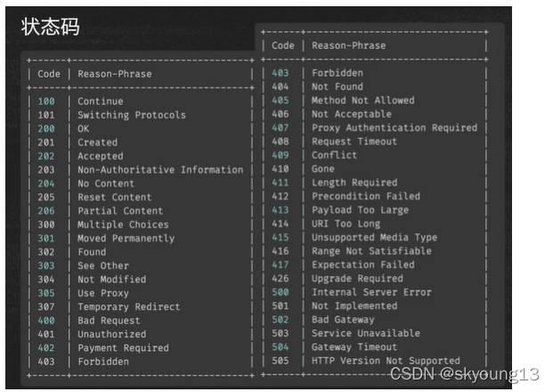Click status code 404 Not Found
Viewport: 553px width, 392px height.
tap(375, 86)
